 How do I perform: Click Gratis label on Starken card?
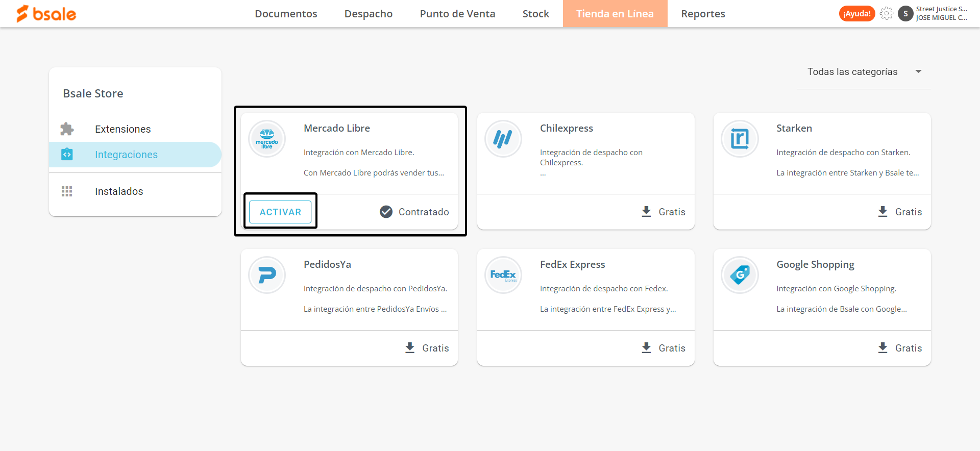click(909, 212)
